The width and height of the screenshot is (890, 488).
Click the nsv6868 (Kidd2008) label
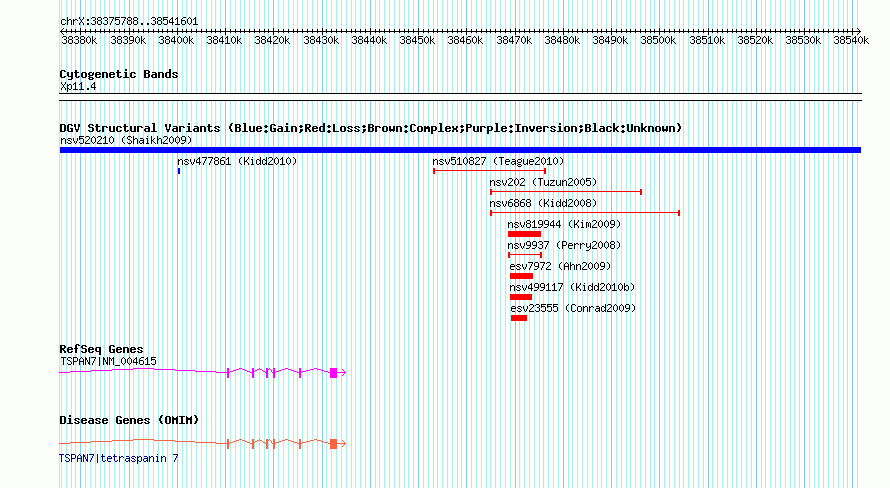point(543,203)
